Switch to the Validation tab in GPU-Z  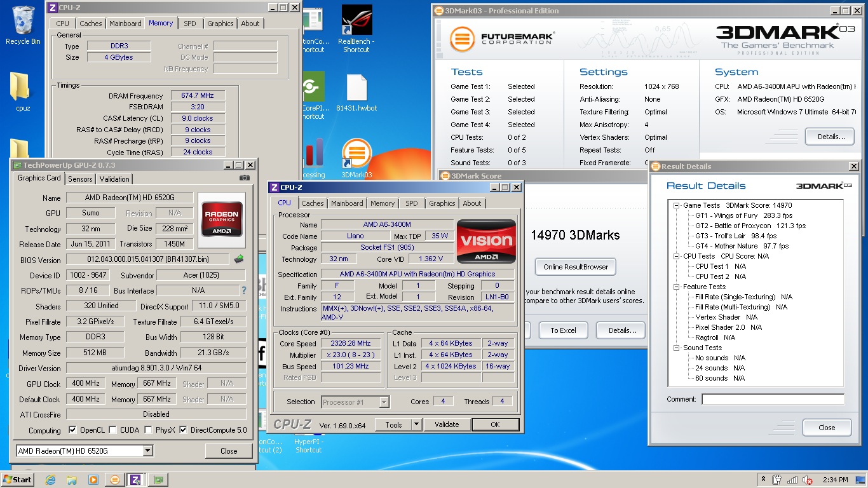(114, 179)
